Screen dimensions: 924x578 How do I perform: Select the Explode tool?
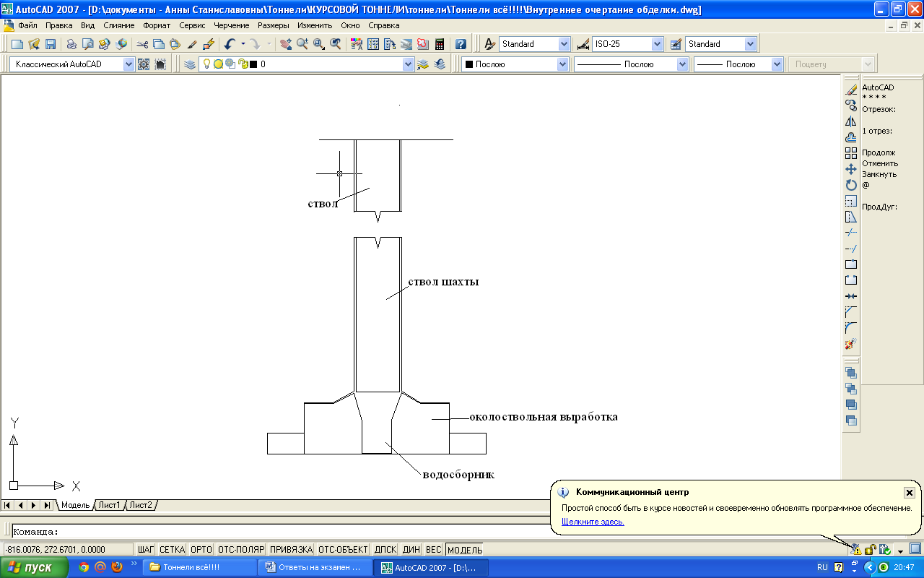click(x=851, y=344)
